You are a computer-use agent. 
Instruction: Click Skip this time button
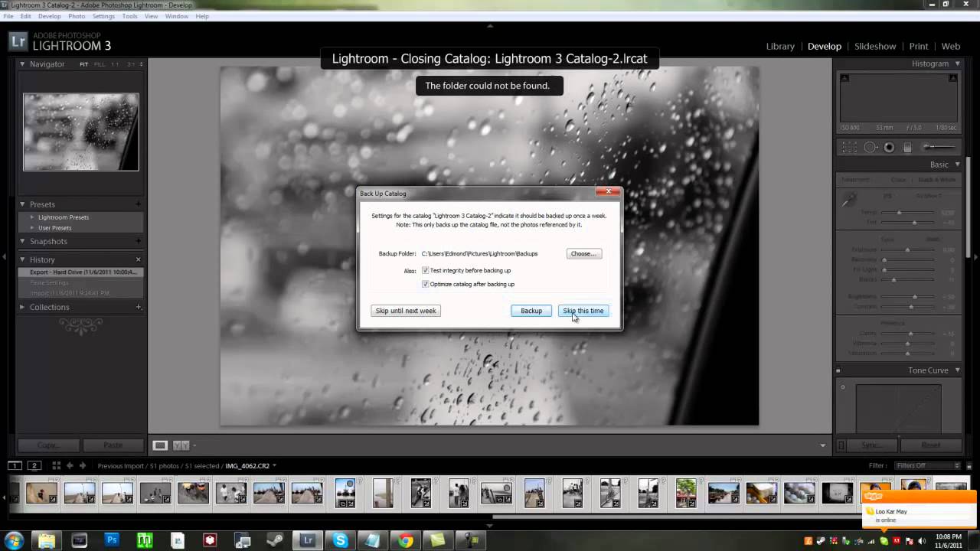[583, 311]
